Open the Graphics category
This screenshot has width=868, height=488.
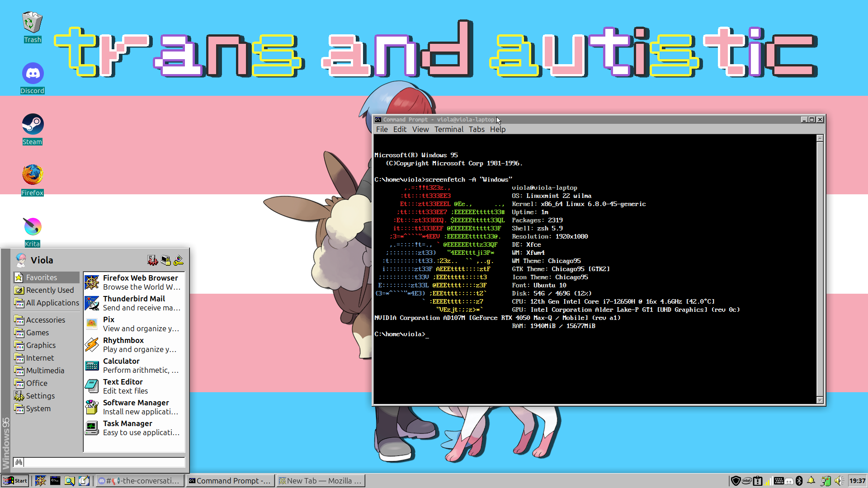pyautogui.click(x=47, y=345)
